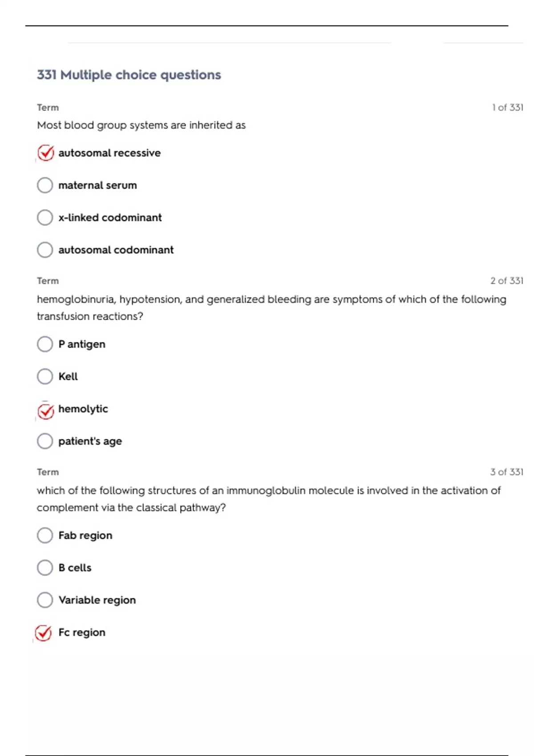Click the hemoglobinuria transfusion reactions question text

tap(271, 308)
